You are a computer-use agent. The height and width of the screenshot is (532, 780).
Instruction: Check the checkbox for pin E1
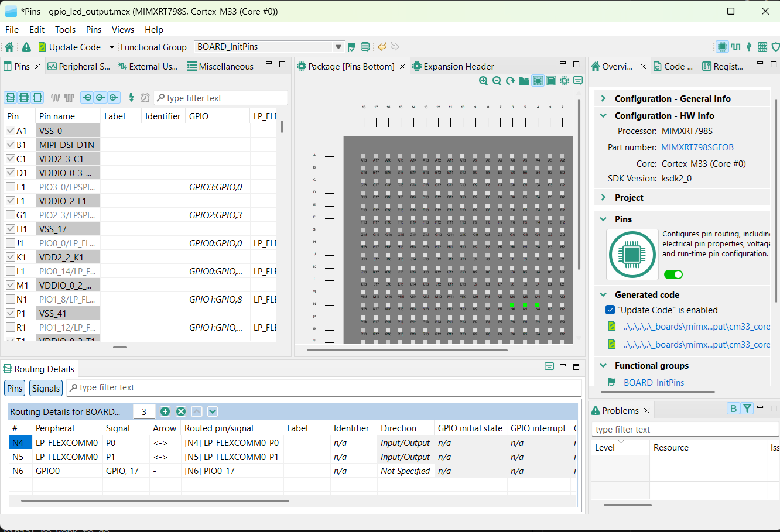click(11, 187)
